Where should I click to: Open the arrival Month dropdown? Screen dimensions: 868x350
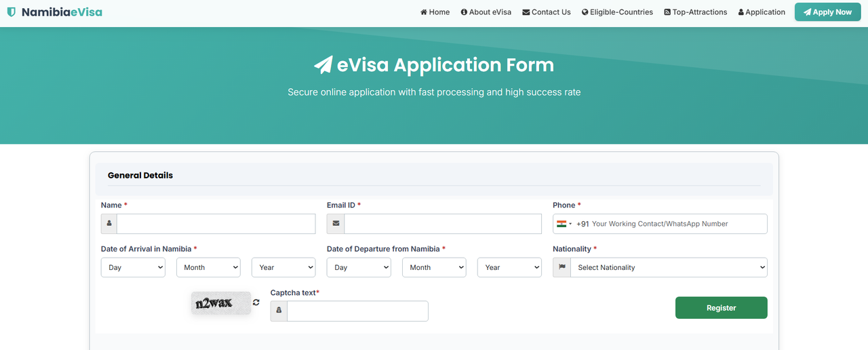[x=208, y=267]
